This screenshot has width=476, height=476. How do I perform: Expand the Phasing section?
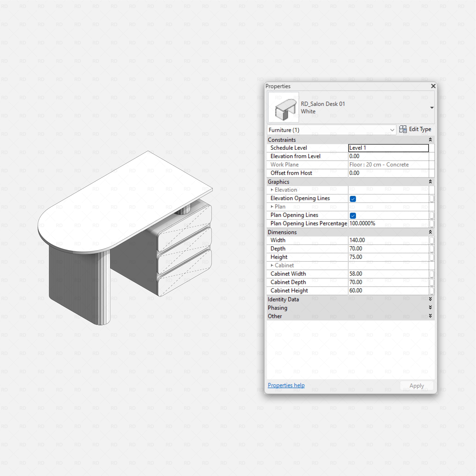coord(430,307)
